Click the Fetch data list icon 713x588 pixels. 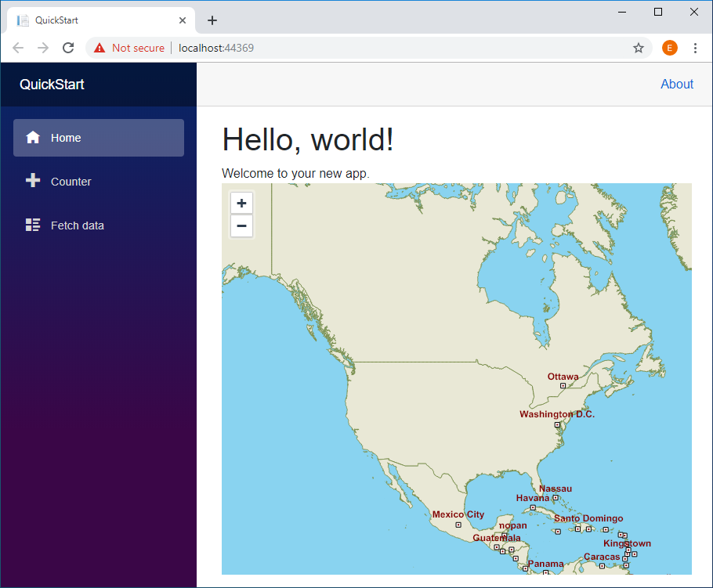pyautogui.click(x=33, y=225)
